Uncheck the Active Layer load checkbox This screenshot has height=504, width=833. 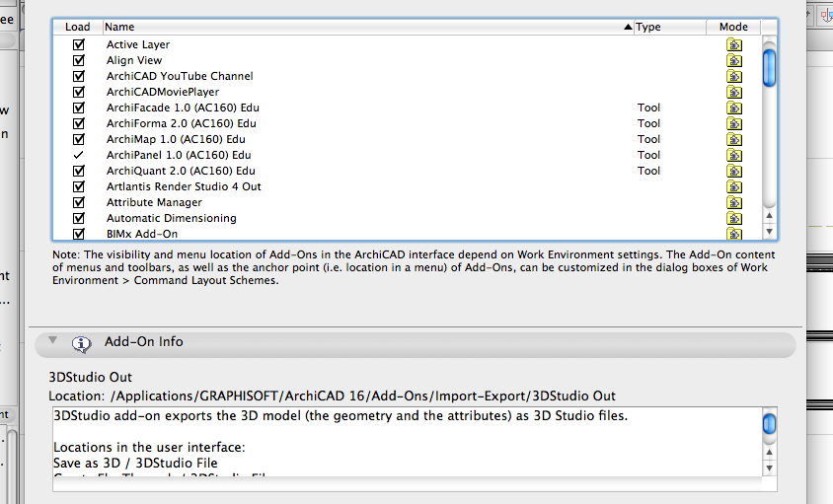coord(79,44)
